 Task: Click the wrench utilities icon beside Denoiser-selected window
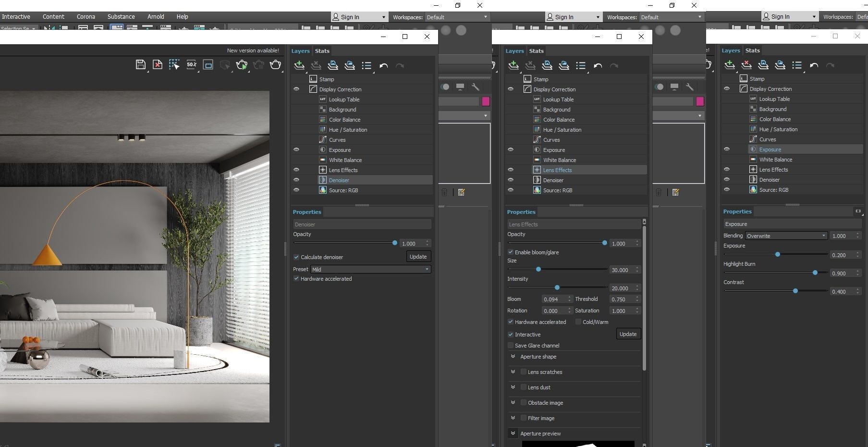click(475, 87)
